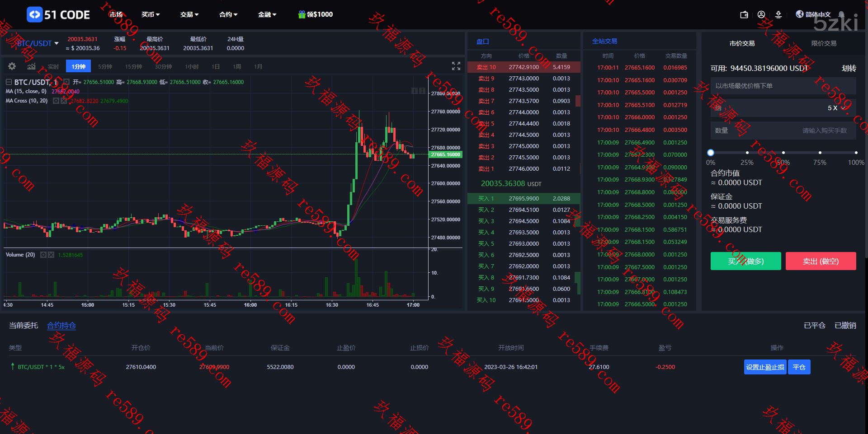868x434 pixels.
Task: Set position slider to 50%
Action: pos(783,153)
